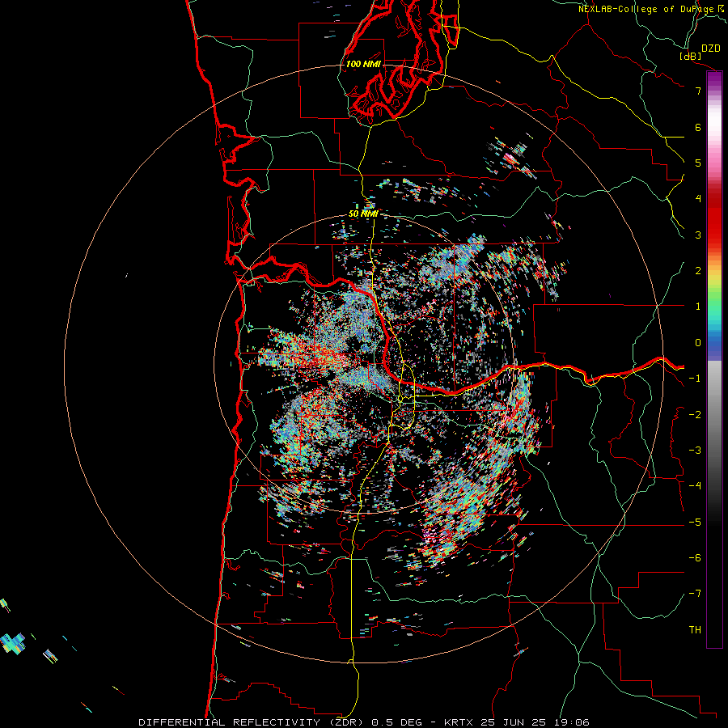Click the color scale value 6
Viewport: 728px width, 728px height.
[x=698, y=127]
